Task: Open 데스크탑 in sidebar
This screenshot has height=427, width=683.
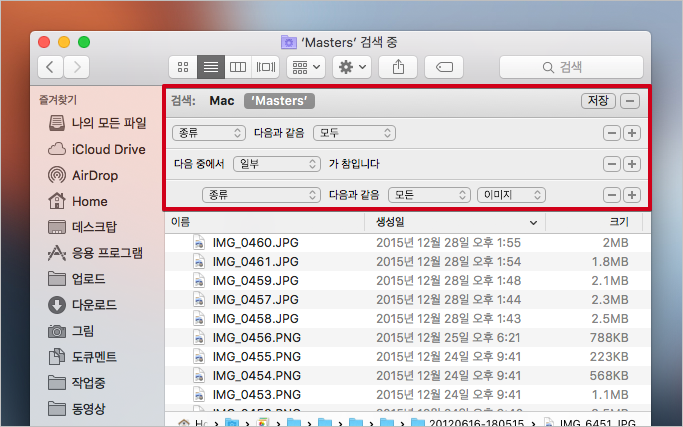Action: (x=82, y=227)
